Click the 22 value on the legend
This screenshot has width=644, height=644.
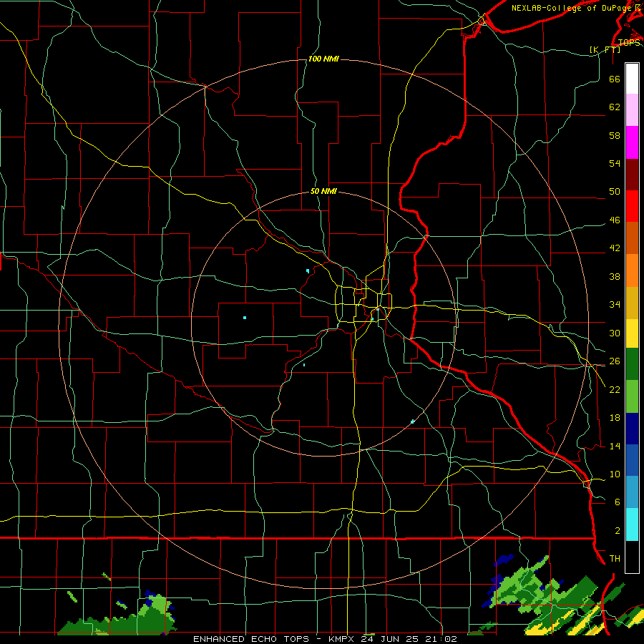click(x=615, y=389)
